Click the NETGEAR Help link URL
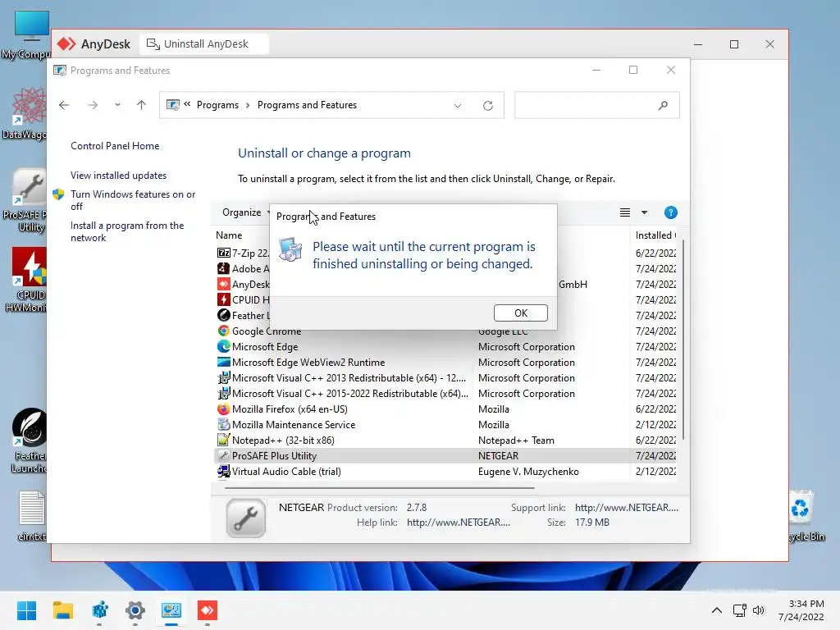 point(458,523)
